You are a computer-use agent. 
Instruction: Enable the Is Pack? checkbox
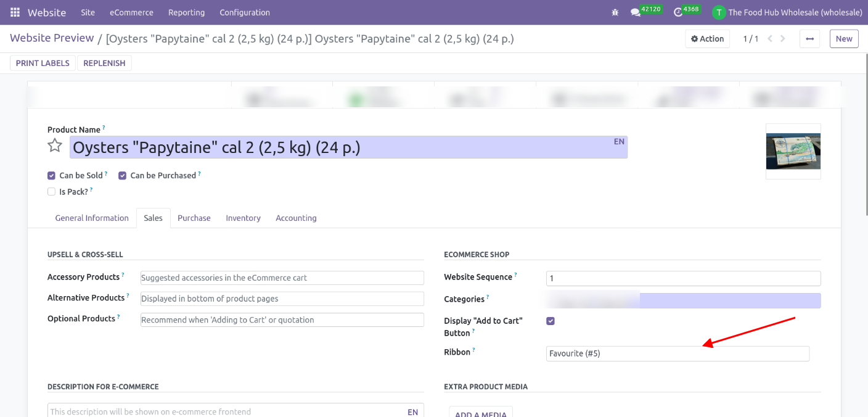[52, 192]
